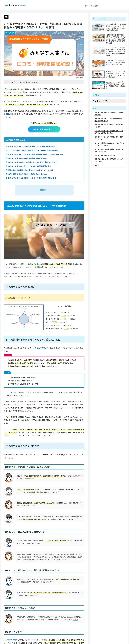
Task: Open link 運用中は相続税対策や確定申告なども忘れないことが大切
Action: [x=30, y=170]
